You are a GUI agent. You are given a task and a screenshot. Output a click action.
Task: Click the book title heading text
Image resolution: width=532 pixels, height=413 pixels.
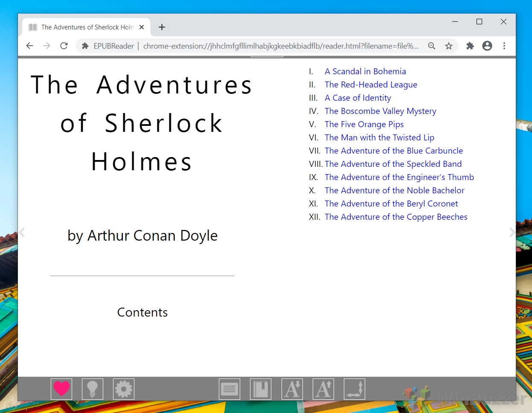click(142, 123)
